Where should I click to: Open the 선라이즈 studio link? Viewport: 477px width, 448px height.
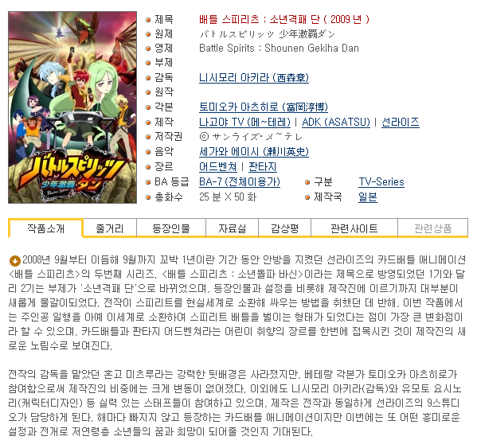point(400,123)
